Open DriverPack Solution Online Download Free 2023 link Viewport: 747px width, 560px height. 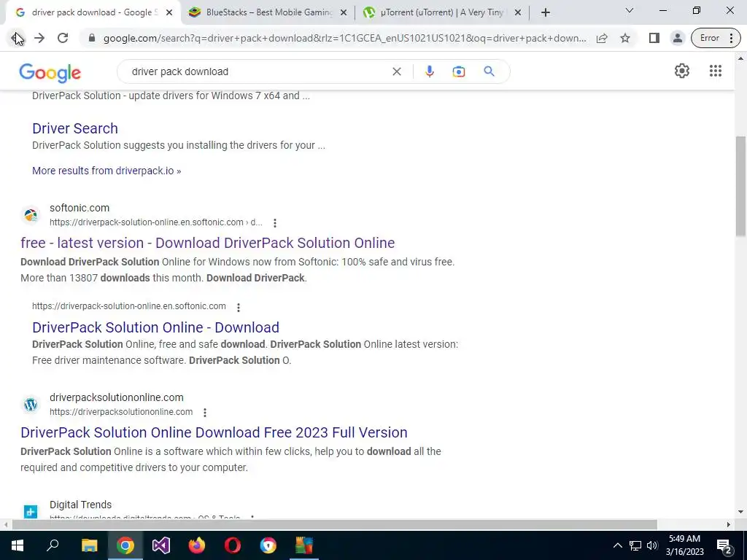pyautogui.click(x=214, y=432)
